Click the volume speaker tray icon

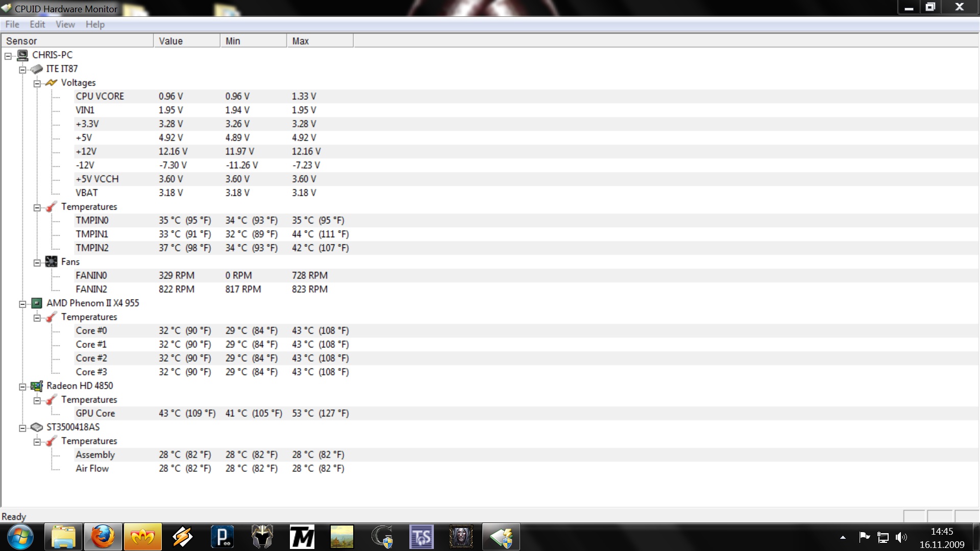(x=901, y=537)
